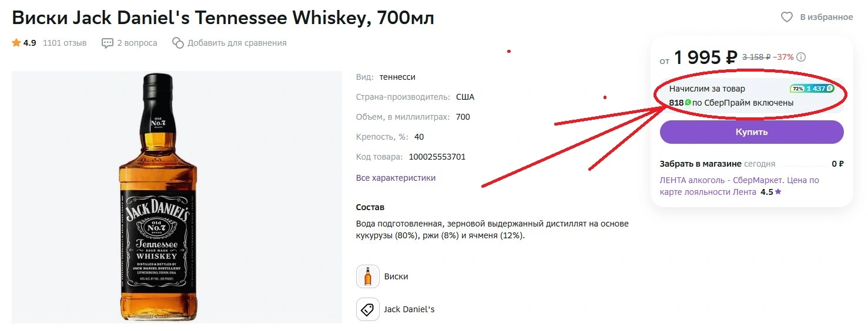Click the green bonus coin icon near 818
Screen dimensions: 868x331
coord(688,103)
